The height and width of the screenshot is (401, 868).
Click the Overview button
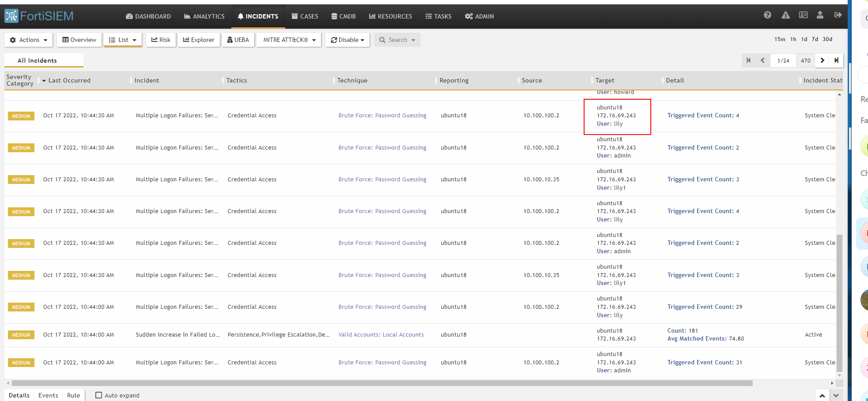point(79,40)
